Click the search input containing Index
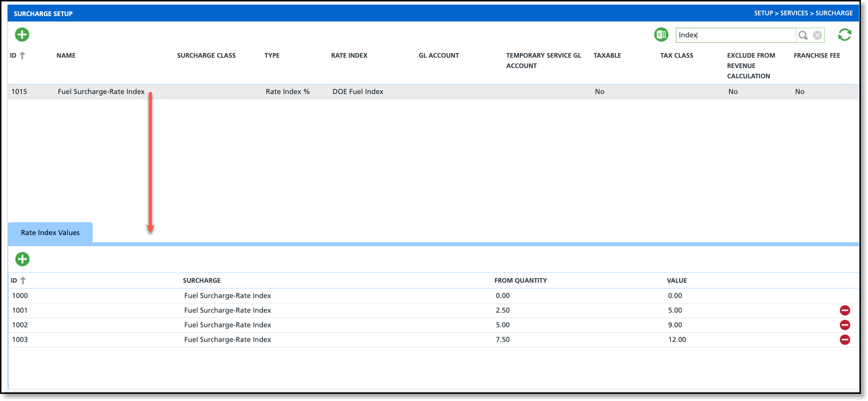868x401 pixels. pyautogui.click(x=734, y=35)
